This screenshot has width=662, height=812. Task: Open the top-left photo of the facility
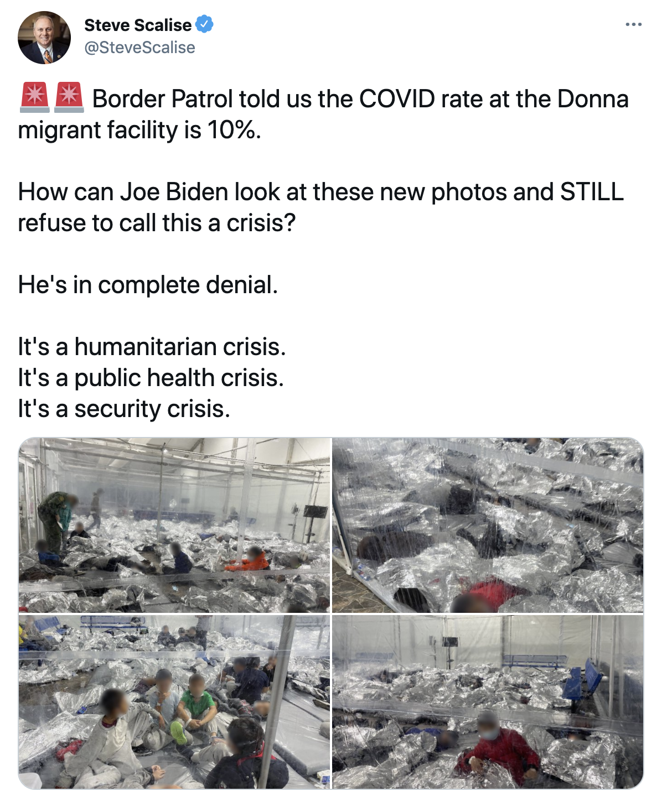pyautogui.click(x=174, y=525)
